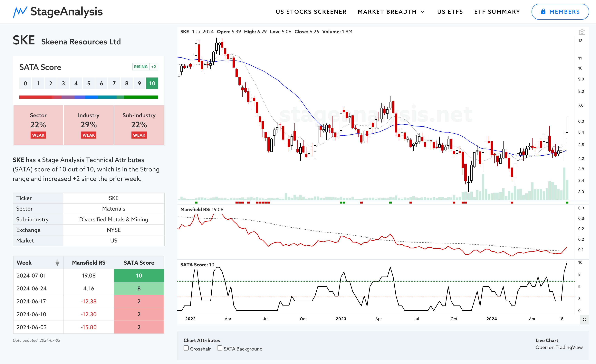Click the green SATA score 10 cell

point(139,275)
